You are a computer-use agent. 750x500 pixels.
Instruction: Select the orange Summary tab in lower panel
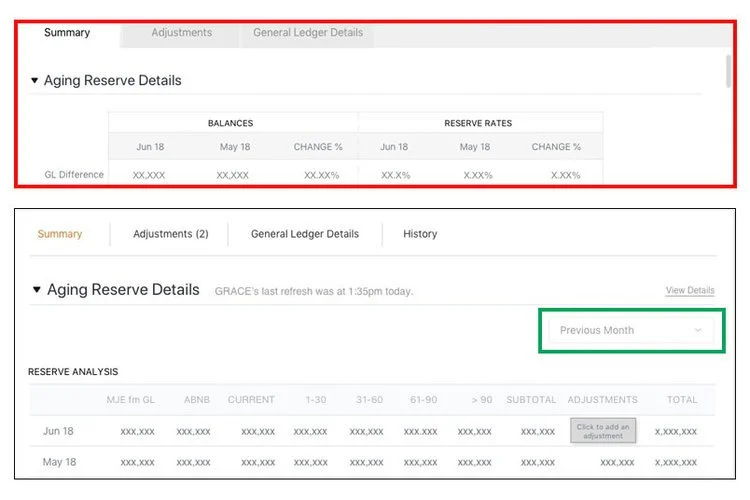(60, 234)
